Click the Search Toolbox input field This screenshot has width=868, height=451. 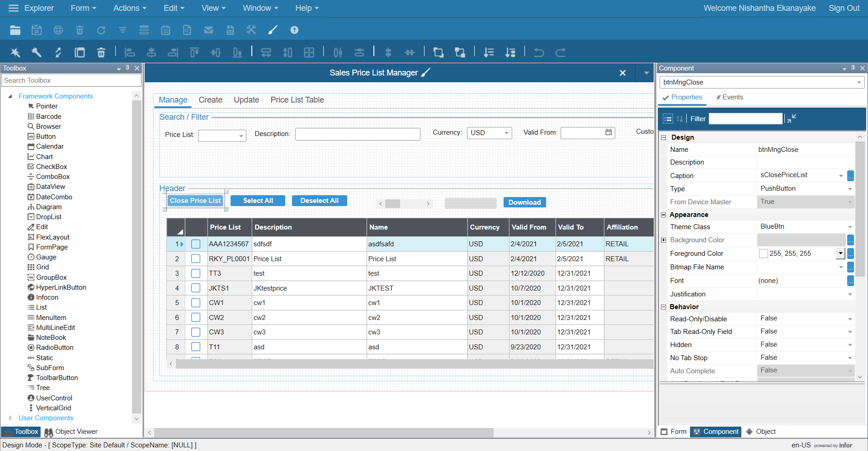coord(71,80)
